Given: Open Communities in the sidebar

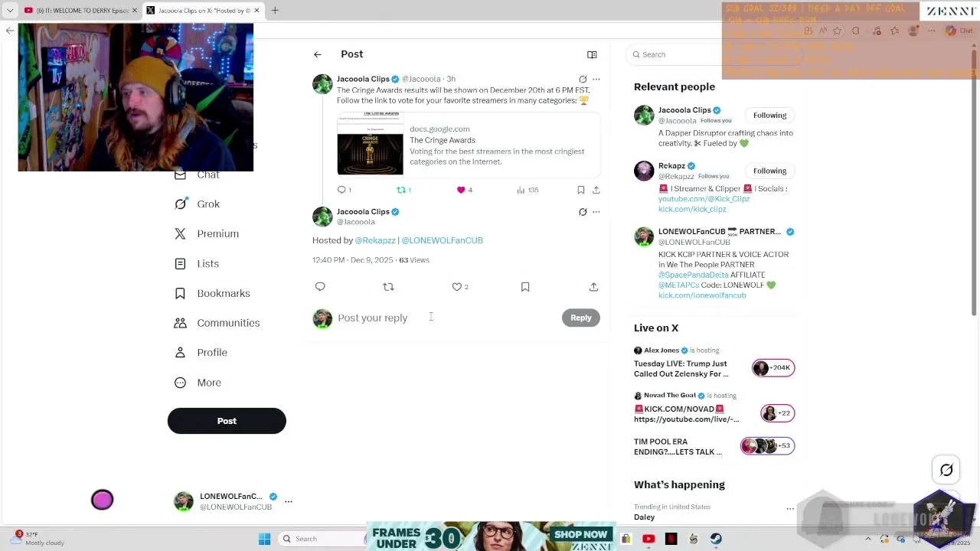Looking at the screenshot, I should (217, 323).
